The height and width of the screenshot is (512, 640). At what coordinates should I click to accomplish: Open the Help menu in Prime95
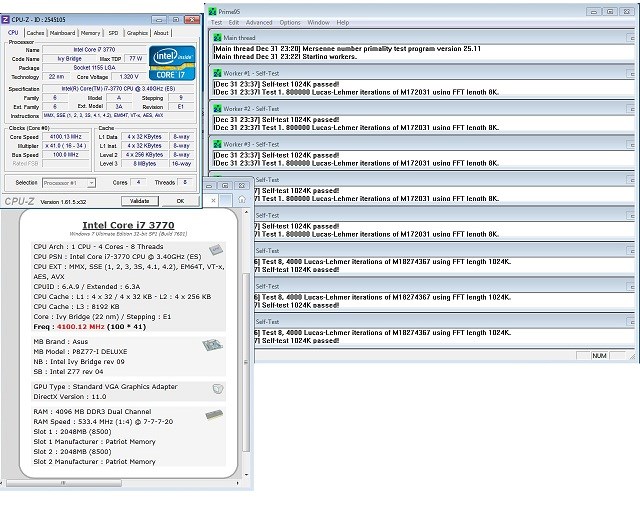342,22
